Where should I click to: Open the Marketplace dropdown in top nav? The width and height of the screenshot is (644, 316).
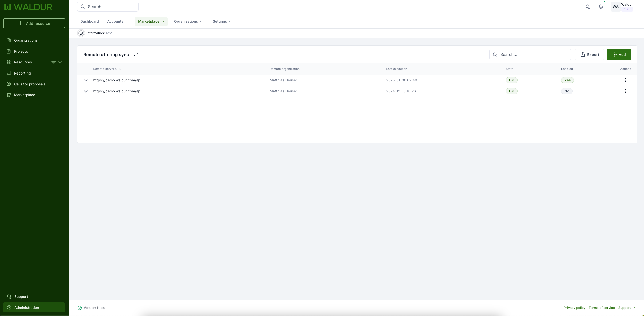click(x=151, y=21)
